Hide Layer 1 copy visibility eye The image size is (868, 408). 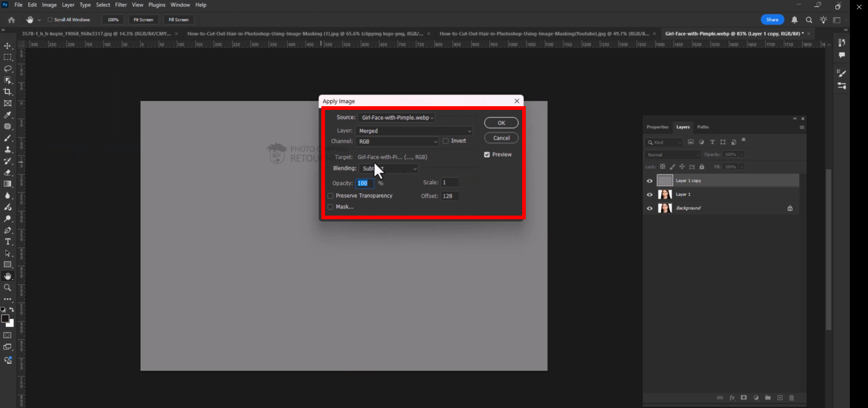click(x=650, y=181)
